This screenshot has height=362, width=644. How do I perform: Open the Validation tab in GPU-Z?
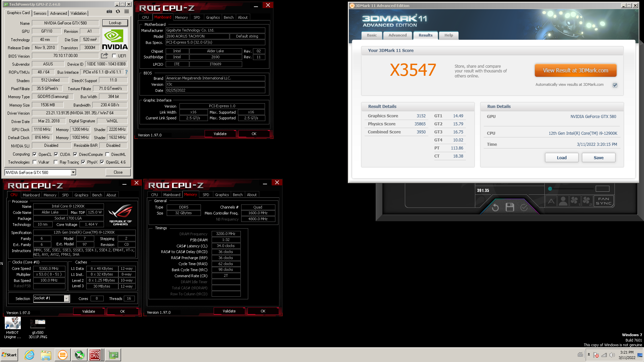point(78,13)
